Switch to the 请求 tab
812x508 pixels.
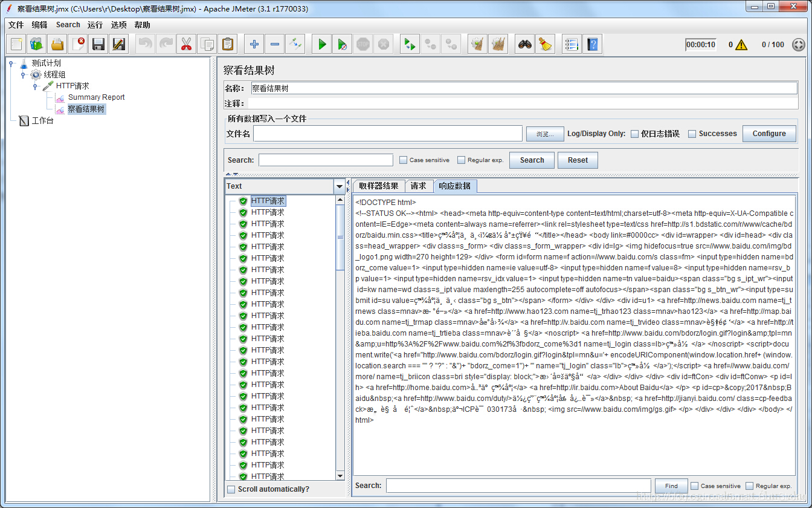click(418, 186)
